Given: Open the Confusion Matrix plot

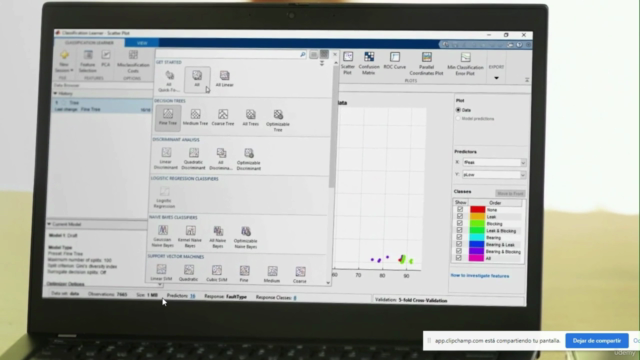Looking at the screenshot, I should [x=369, y=63].
